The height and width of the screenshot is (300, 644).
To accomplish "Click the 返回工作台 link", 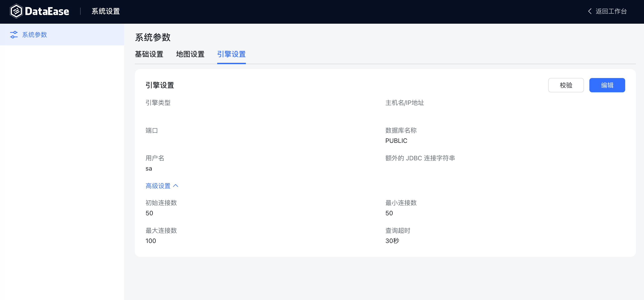I will tap(611, 11).
